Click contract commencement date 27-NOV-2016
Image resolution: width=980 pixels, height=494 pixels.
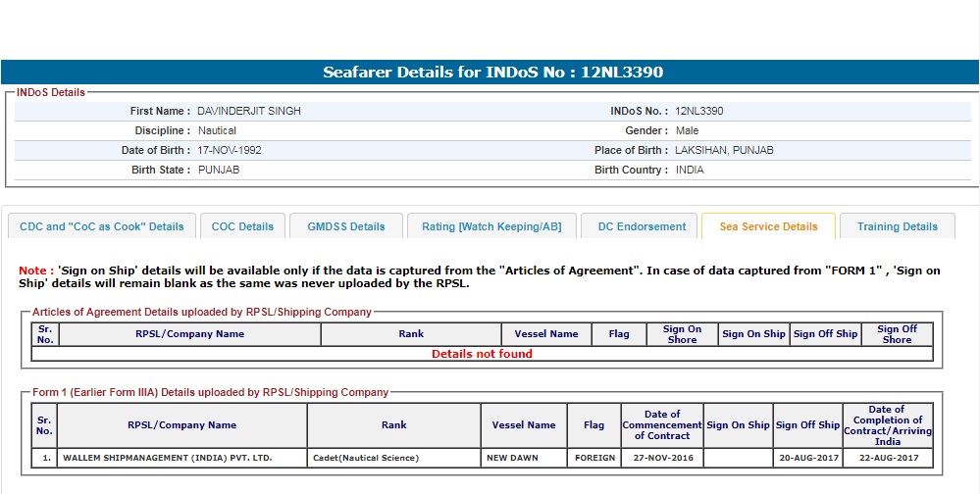pos(662,458)
